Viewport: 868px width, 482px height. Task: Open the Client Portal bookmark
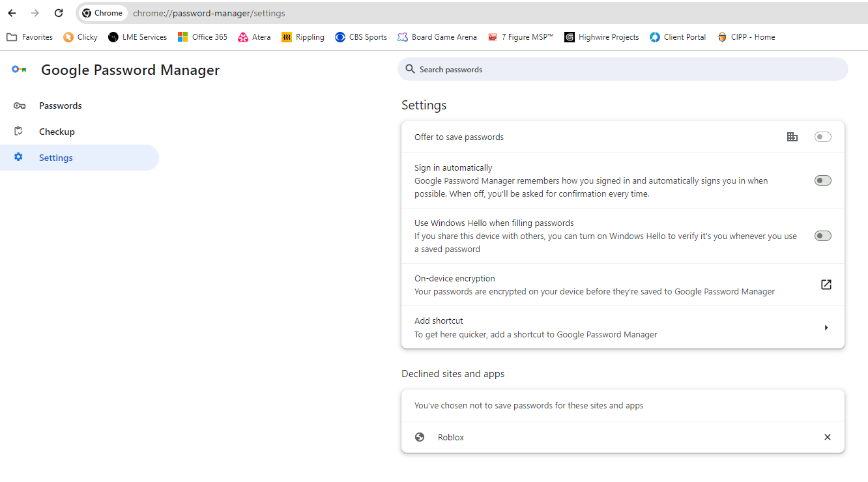point(678,37)
